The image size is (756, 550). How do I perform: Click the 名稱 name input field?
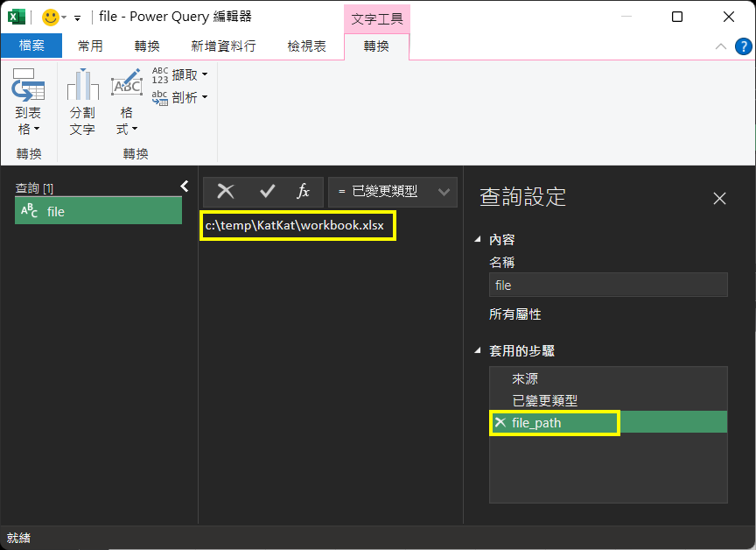click(608, 285)
